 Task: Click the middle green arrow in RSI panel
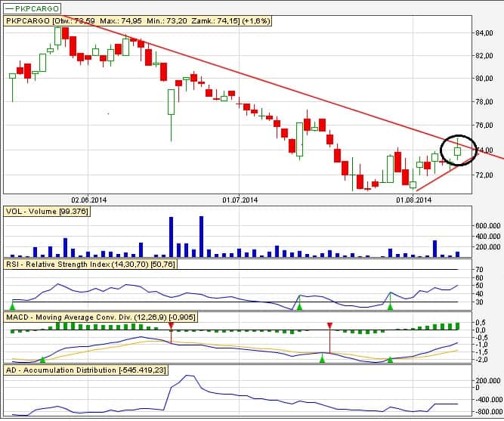click(300, 306)
